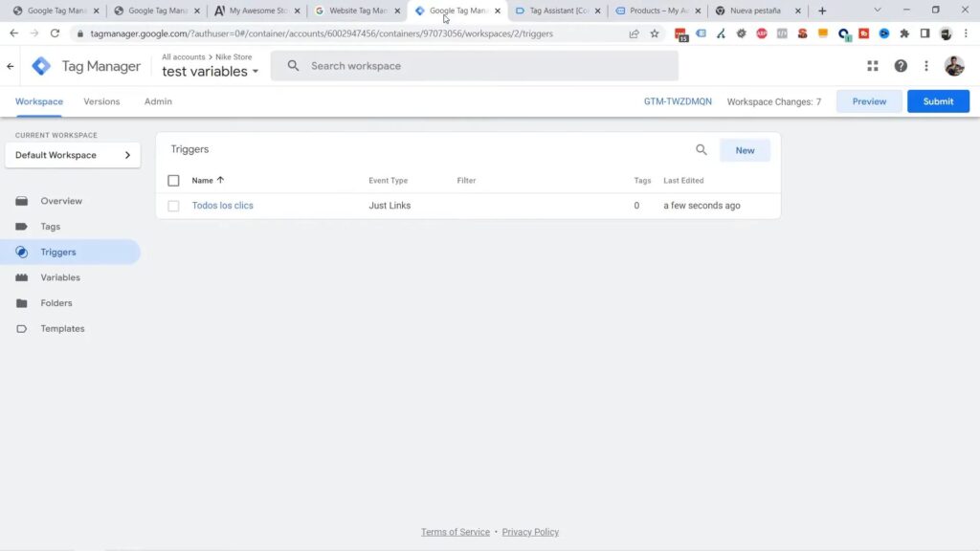The width and height of the screenshot is (980, 551).
Task: Switch to the Admin tab
Action: coord(158,101)
